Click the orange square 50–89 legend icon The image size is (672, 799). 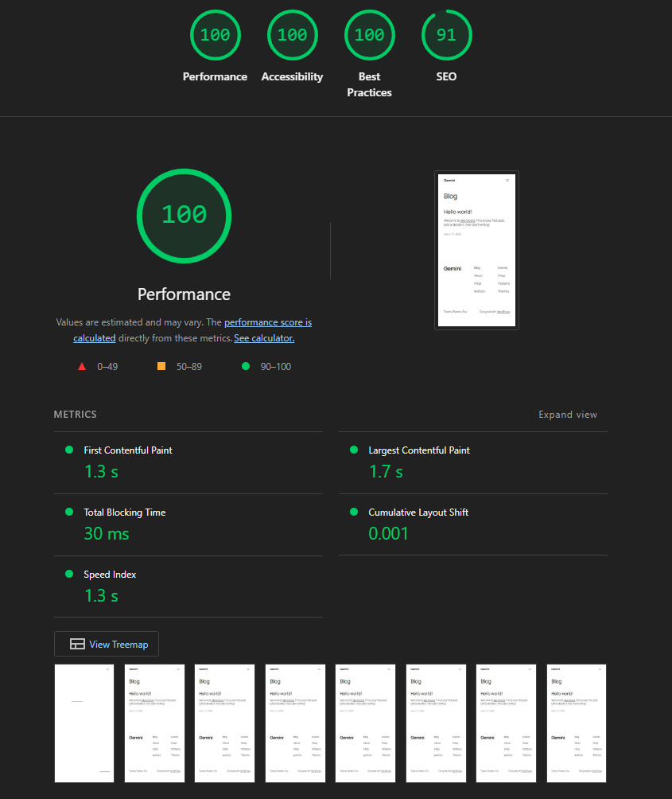click(161, 366)
